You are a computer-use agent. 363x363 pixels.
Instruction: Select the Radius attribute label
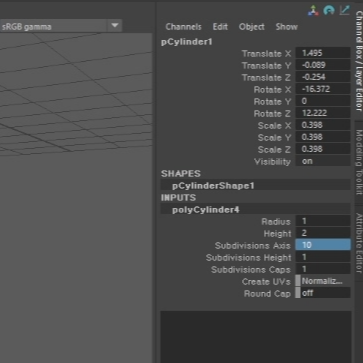[276, 222]
